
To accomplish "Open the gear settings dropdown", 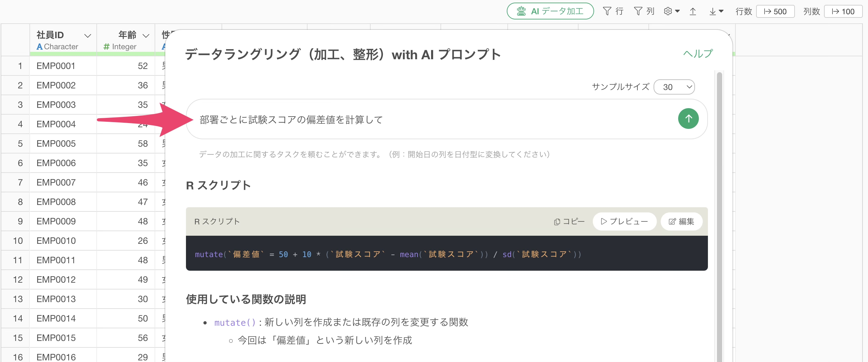I will (671, 11).
